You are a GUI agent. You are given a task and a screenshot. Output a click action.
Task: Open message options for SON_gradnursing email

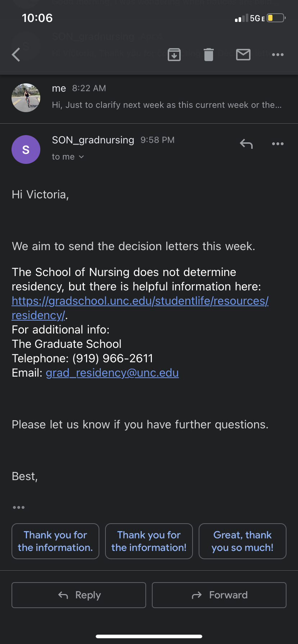tap(278, 144)
